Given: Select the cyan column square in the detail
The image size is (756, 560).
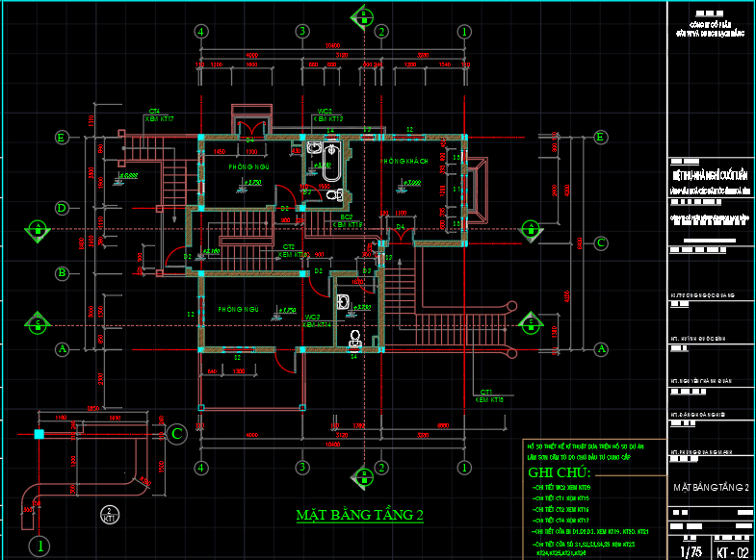Looking at the screenshot, I should [x=39, y=435].
